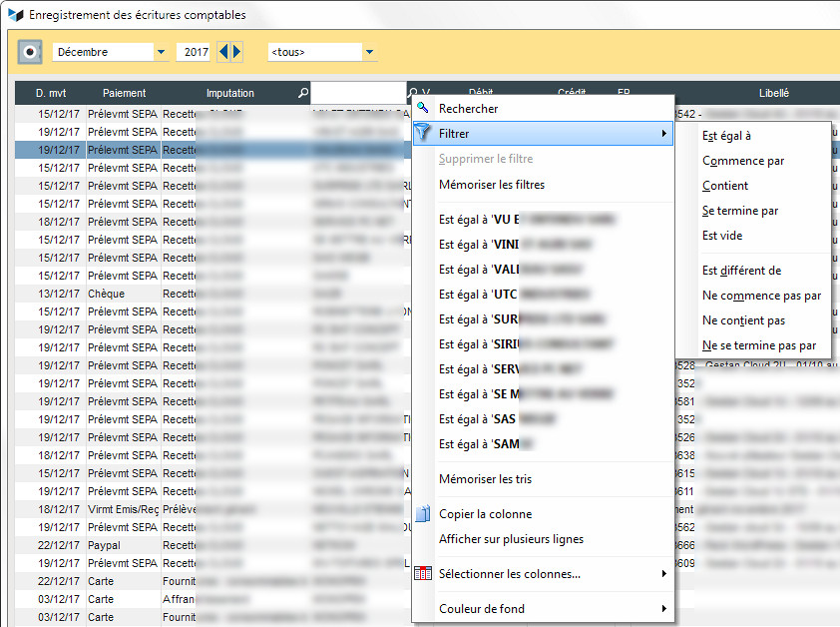Screen dimensions: 840x627
Task: Select 'Ne contient pas' filter option
Action: coord(743,320)
